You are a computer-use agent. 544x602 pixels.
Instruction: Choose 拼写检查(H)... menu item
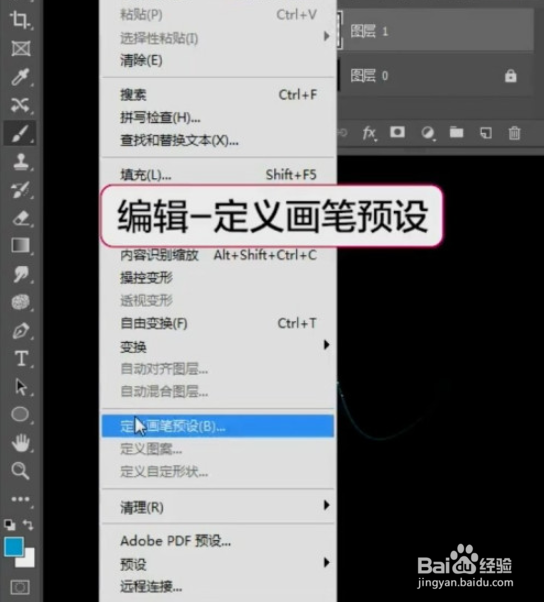click(x=218, y=117)
